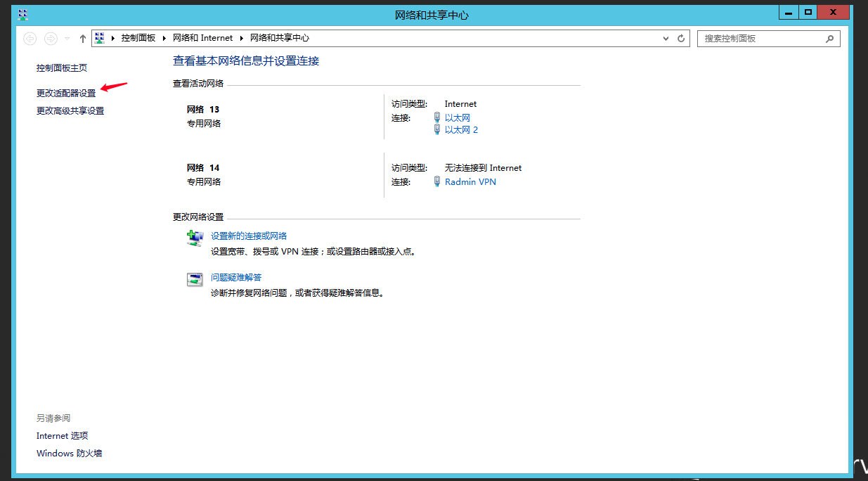868x481 pixels.
Task: Click the adapter icon beside Radmin VPN
Action: point(437,181)
